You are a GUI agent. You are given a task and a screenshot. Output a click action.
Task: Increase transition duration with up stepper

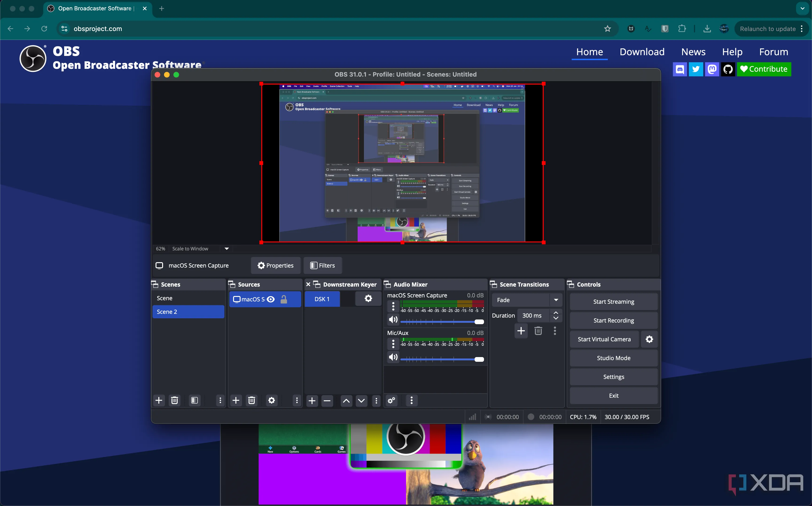(x=556, y=313)
